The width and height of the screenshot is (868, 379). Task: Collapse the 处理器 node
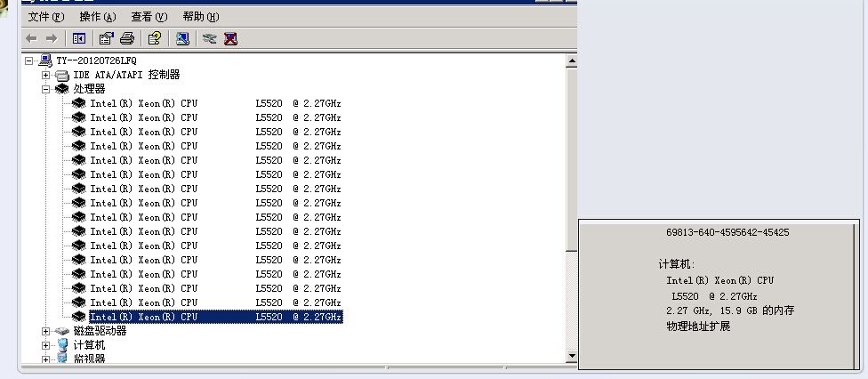45,89
